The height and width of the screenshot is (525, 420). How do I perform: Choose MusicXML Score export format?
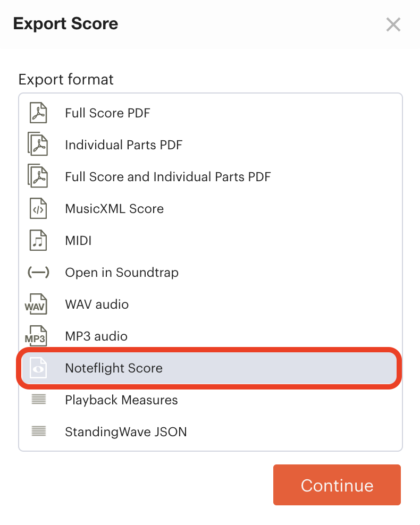pyautogui.click(x=211, y=209)
